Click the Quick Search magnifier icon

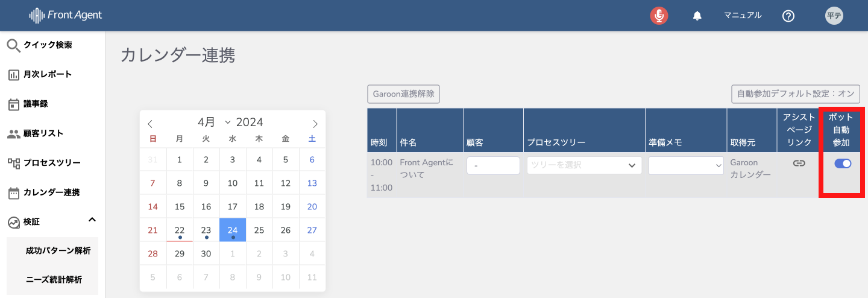pos(13,45)
